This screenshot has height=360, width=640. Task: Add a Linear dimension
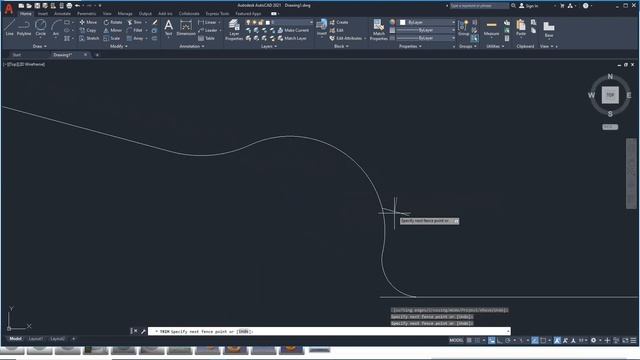207,22
